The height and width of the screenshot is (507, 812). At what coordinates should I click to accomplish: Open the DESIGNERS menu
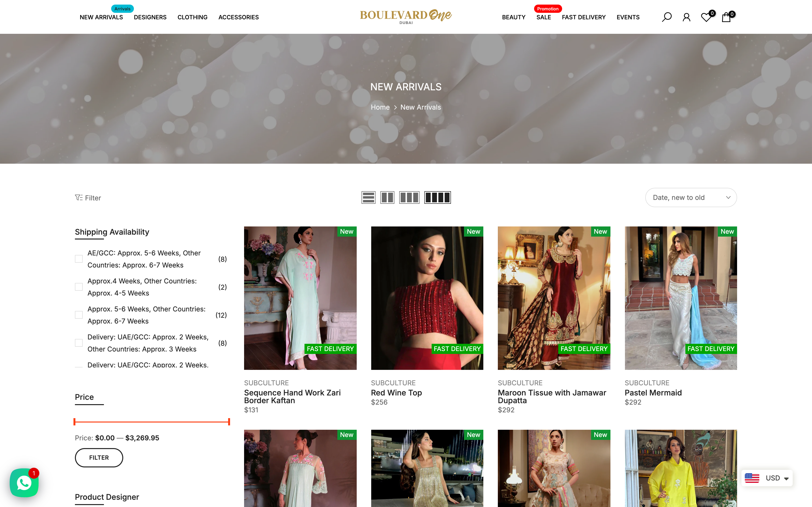(150, 17)
